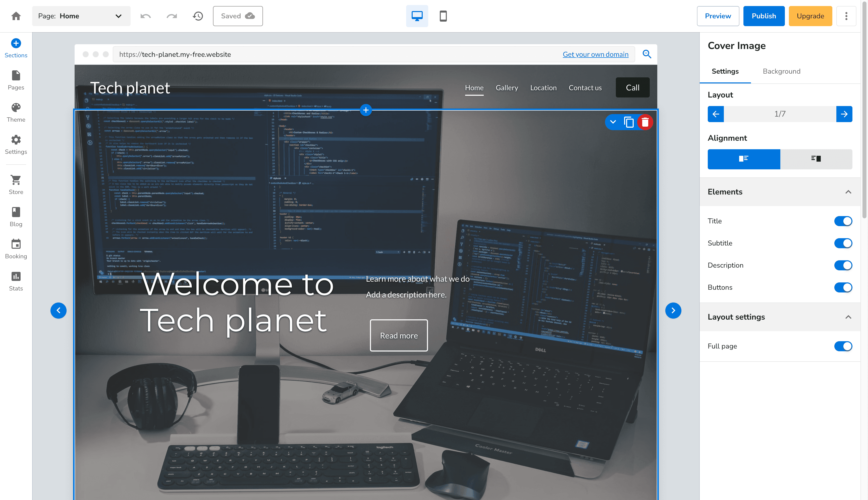Toggle the Buttons element switch

(843, 287)
